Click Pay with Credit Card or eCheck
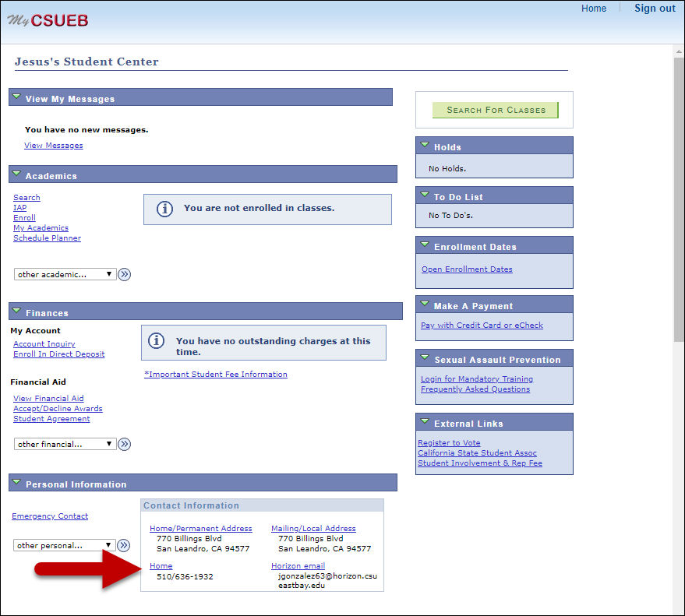The height and width of the screenshot is (616, 685). point(482,326)
